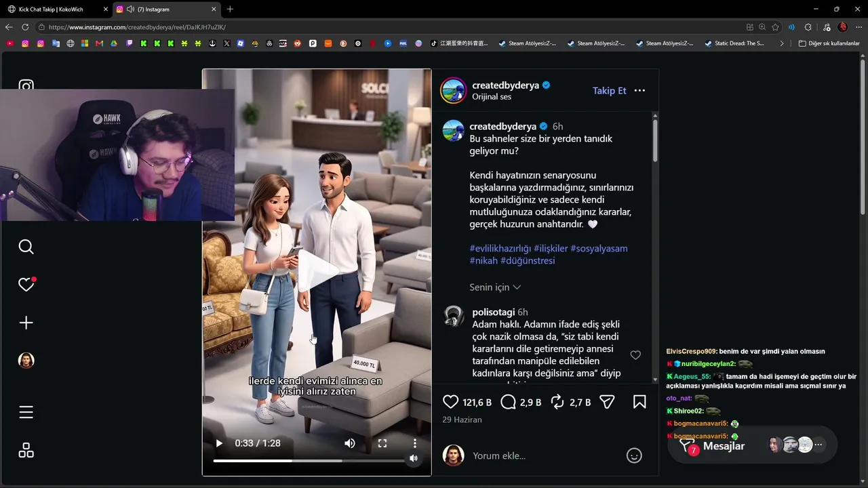
Task: Open the #nikah hashtag link
Action: (x=484, y=260)
